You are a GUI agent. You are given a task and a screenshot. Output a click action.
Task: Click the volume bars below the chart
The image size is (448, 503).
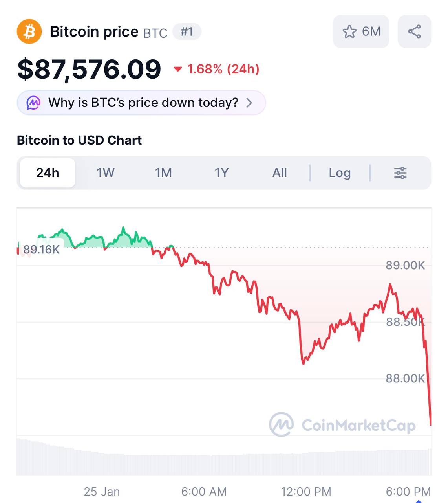click(x=224, y=464)
